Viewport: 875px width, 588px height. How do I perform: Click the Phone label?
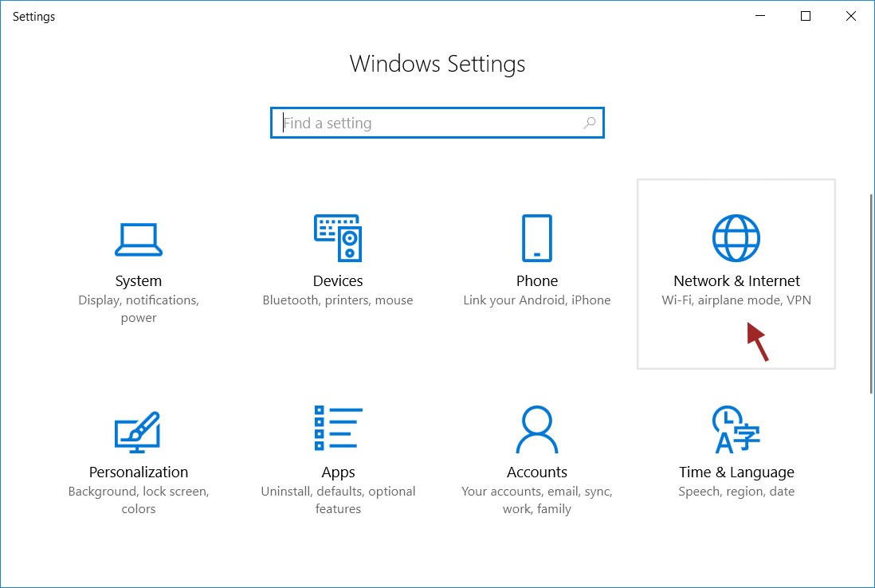(537, 280)
